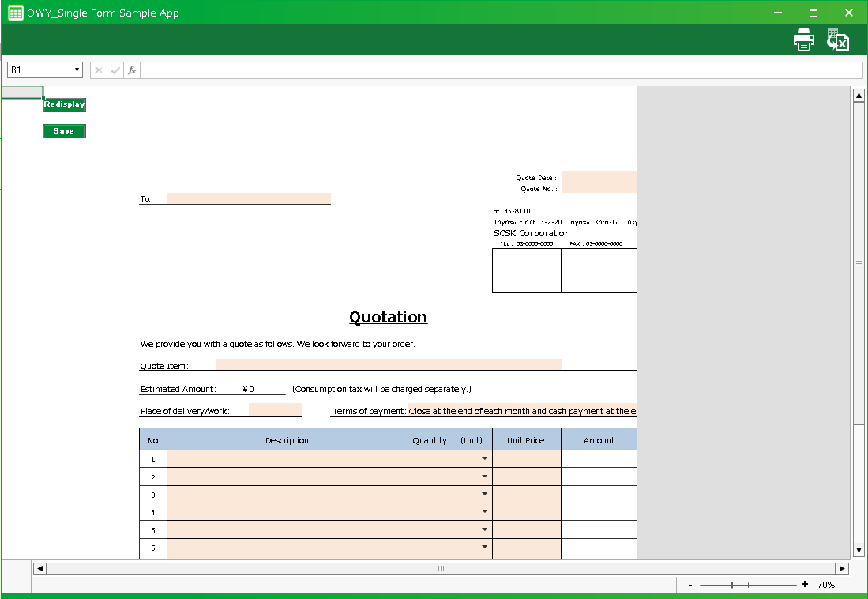Click the vertical scrollbar down arrow
This screenshot has height=599, width=868.
click(x=859, y=549)
